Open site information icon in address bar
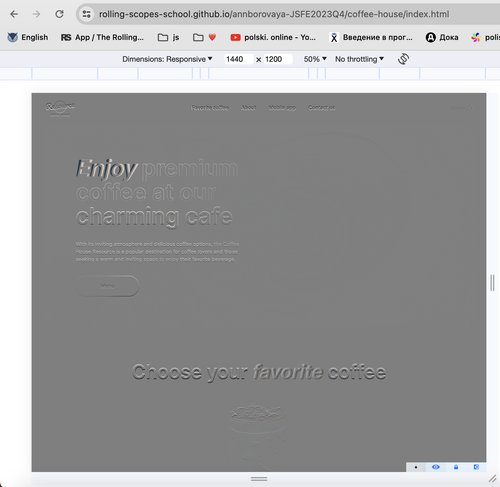This screenshot has height=487, width=500. click(x=86, y=14)
